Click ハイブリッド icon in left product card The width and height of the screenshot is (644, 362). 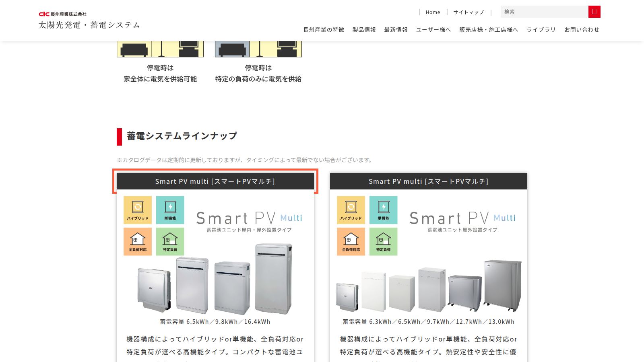click(138, 210)
